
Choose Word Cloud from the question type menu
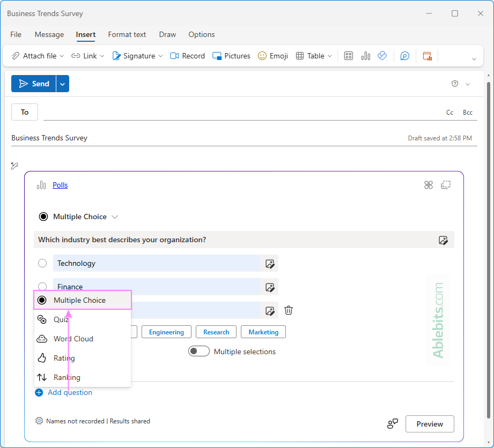point(73,339)
